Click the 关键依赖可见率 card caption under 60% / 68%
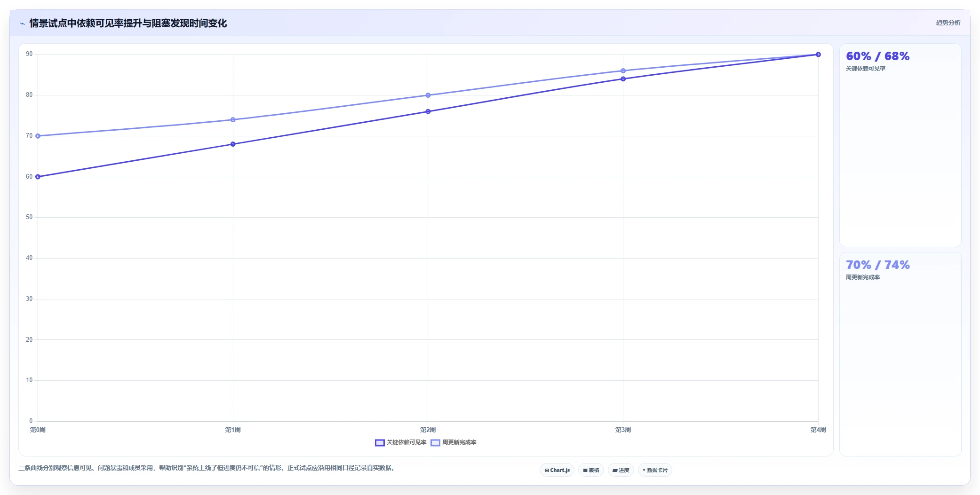980x495 pixels. coord(866,69)
